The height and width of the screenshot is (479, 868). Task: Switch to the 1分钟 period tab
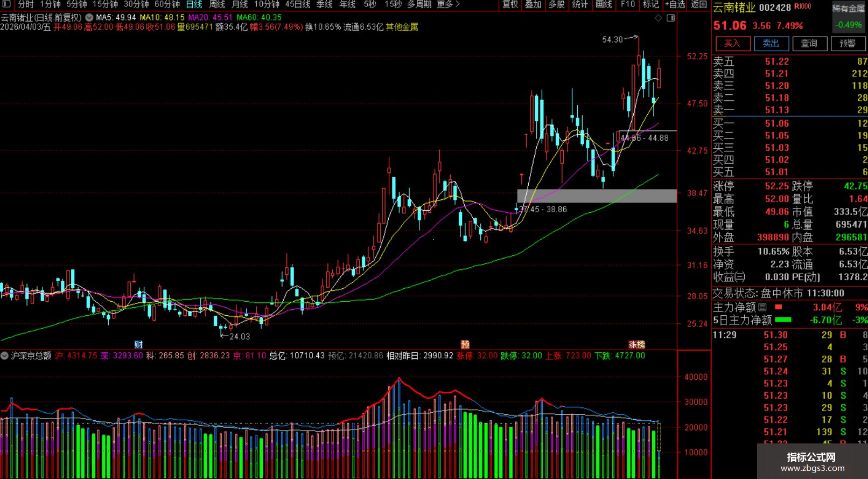click(x=50, y=4)
